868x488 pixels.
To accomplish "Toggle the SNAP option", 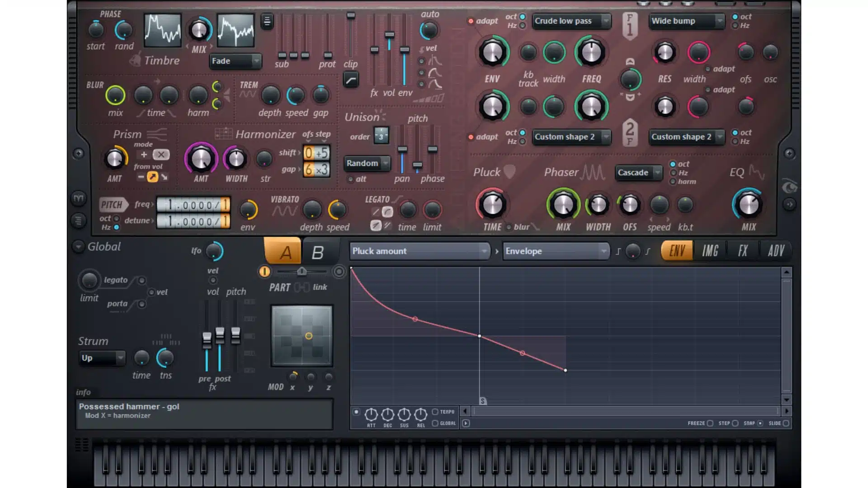I will pyautogui.click(x=760, y=423).
